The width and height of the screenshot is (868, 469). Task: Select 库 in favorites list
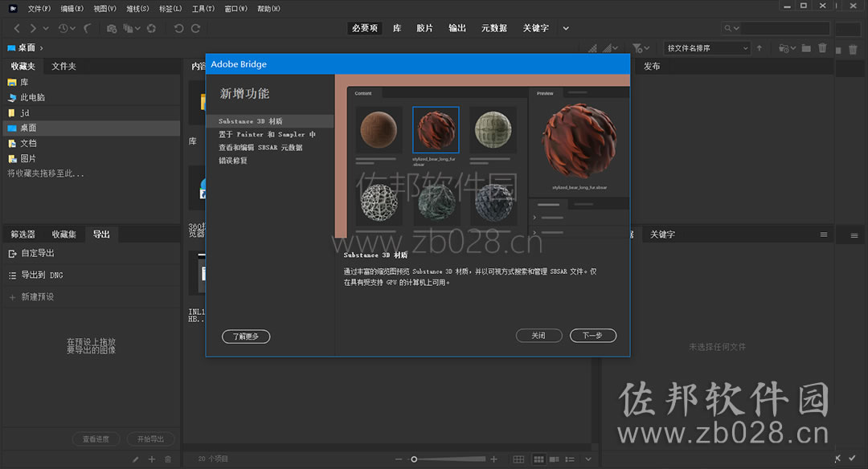(92, 83)
